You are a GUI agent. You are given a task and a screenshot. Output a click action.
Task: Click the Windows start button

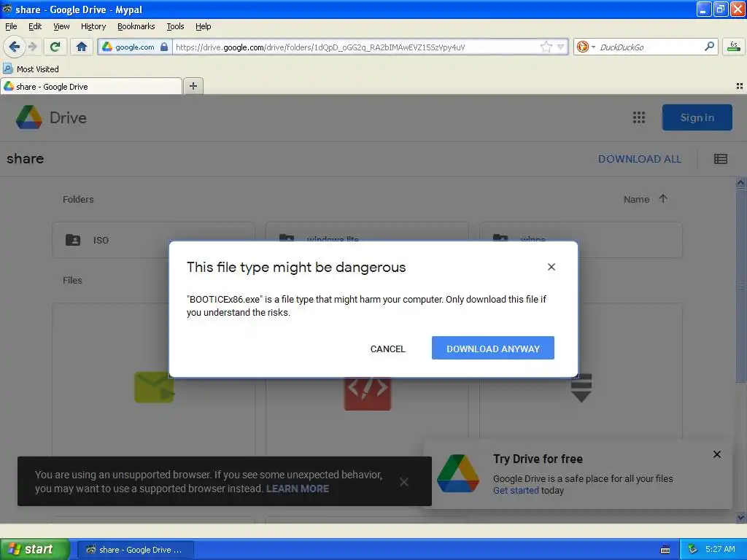point(34,550)
